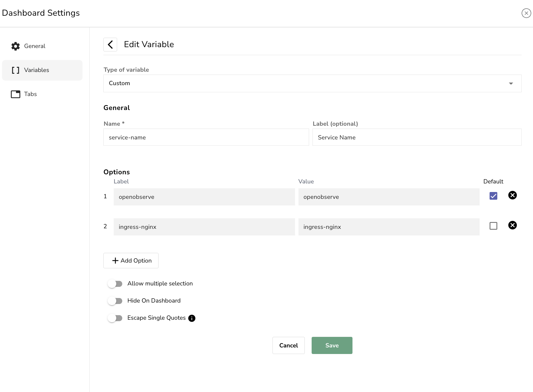Viewport: 533px width, 392px height.
Task: Click the back arrow next to Edit Variable
Action: (110, 45)
